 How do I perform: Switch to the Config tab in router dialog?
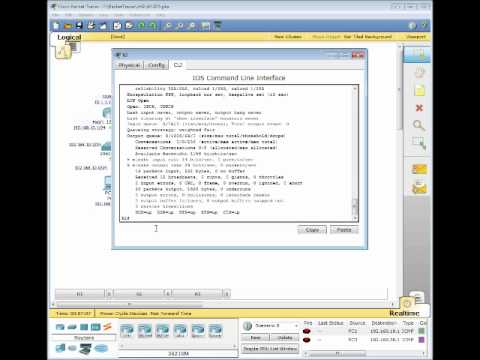(156, 65)
